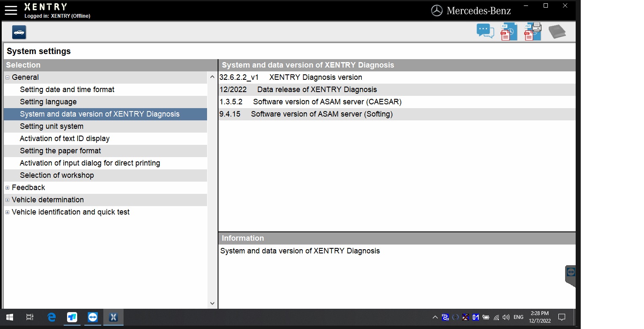Screen dimensions: 644x329
Task: Open the Wi-Fi network tray icon
Action: [496, 317]
